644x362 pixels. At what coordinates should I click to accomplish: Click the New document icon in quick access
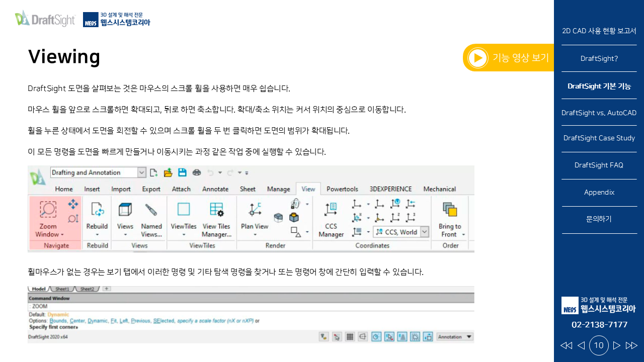(154, 172)
